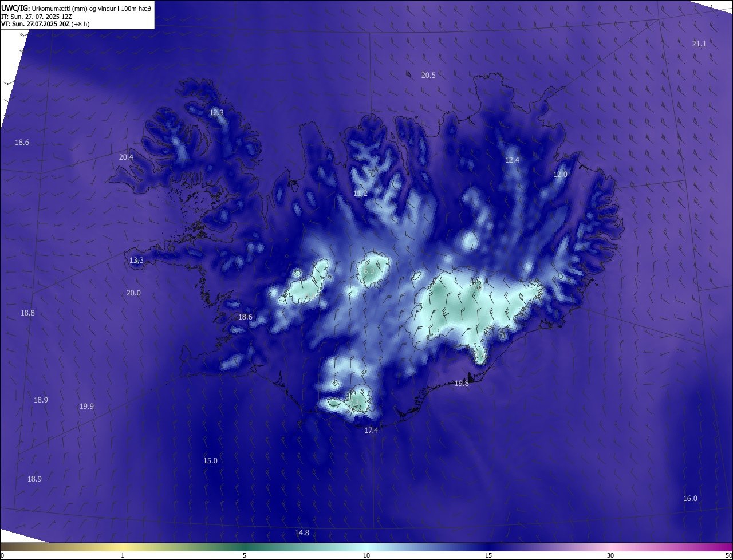Click the 21.1 value label on the map
This screenshot has height=560, width=733.
coord(699,44)
